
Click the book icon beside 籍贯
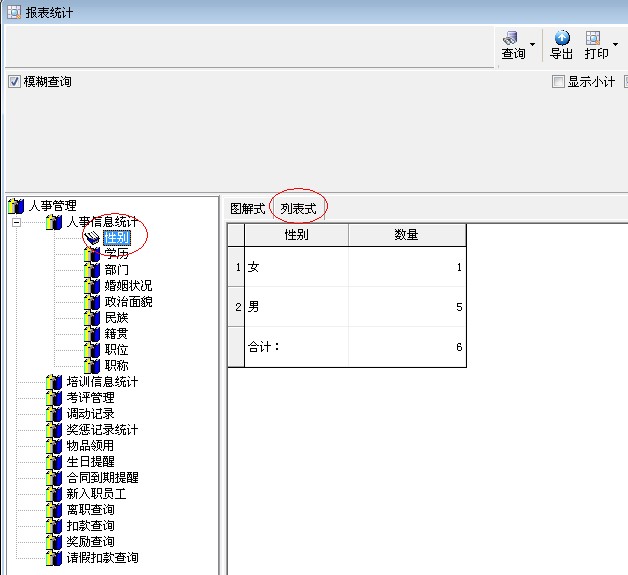pyautogui.click(x=92, y=334)
